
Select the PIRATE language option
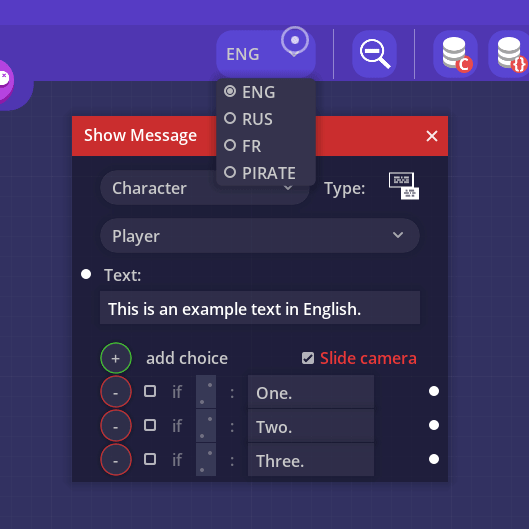pyautogui.click(x=260, y=173)
